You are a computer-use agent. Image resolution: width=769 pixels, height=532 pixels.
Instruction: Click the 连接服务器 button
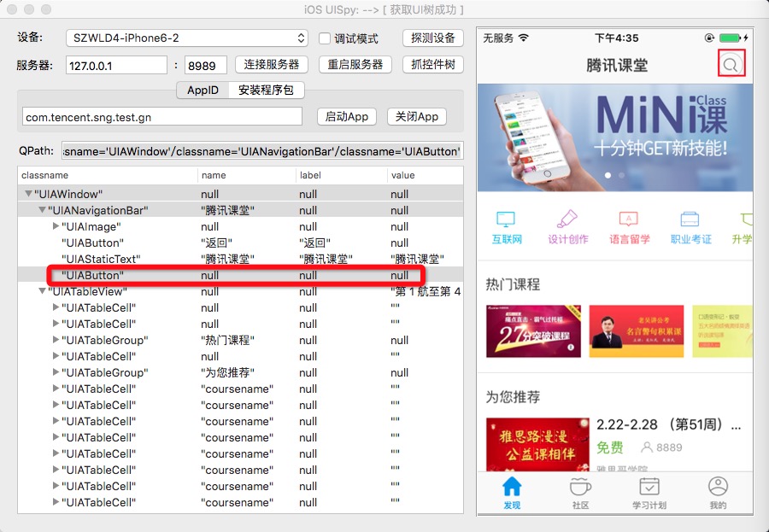(272, 65)
